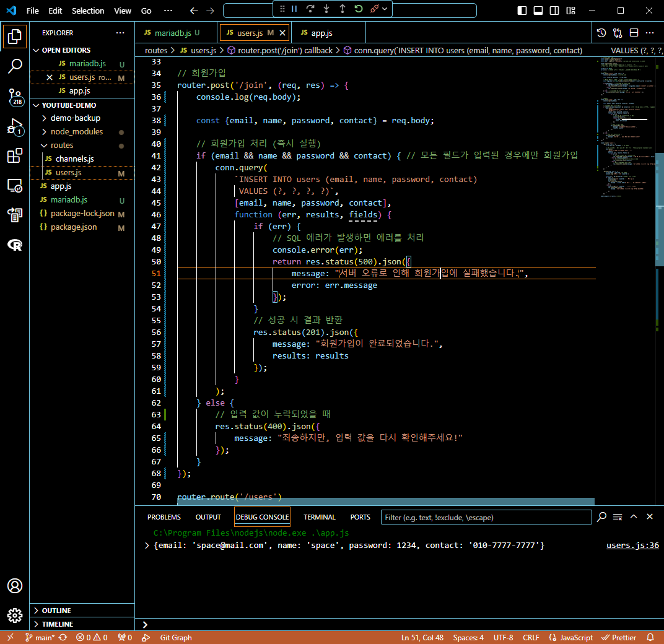This screenshot has height=644, width=664.
Task: Synchronize changes icon in status bar
Action: 63,638
